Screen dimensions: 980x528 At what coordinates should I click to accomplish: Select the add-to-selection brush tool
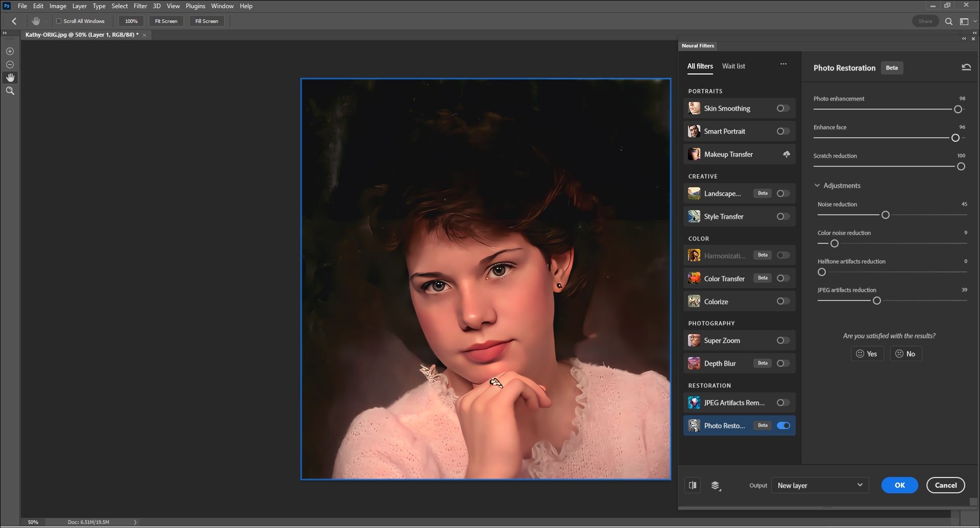point(10,51)
